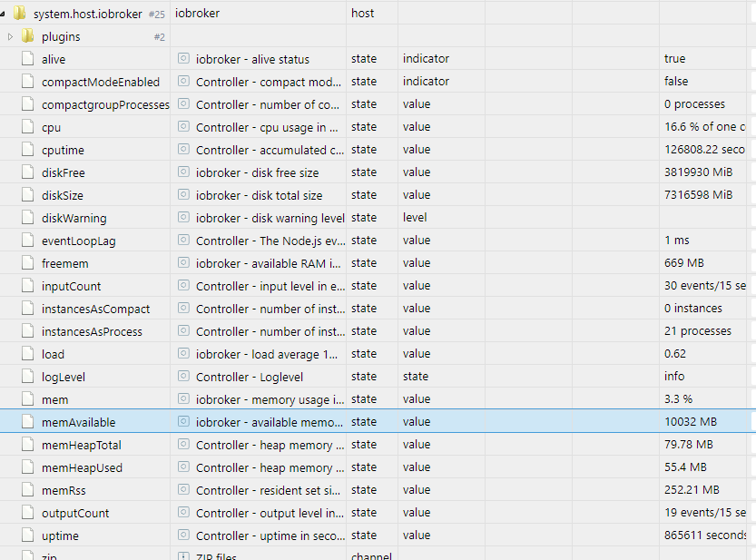
Task: Click state icon next to 'iobroker - alive status'
Action: tap(183, 58)
